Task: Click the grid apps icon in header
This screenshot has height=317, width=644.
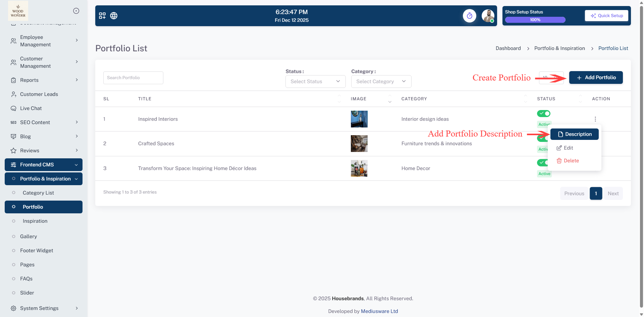Action: click(102, 16)
